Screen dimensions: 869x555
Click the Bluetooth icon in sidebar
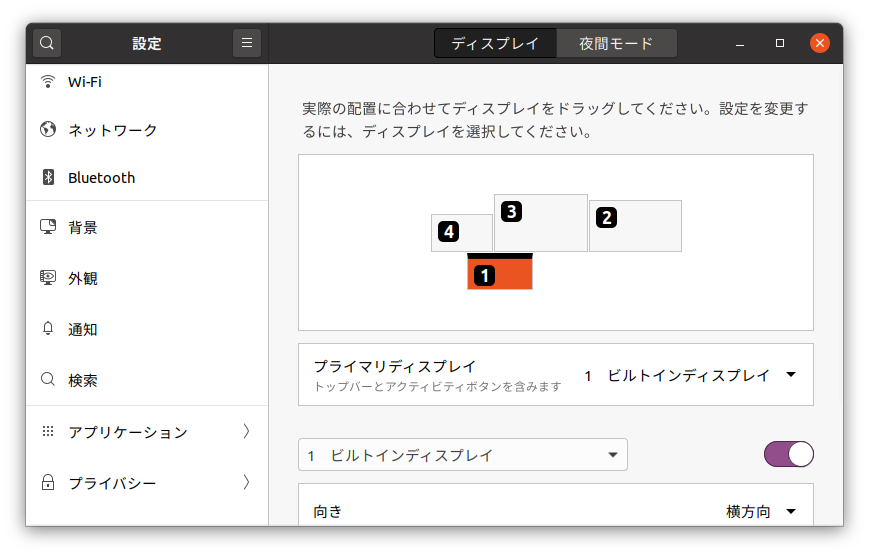(x=48, y=177)
